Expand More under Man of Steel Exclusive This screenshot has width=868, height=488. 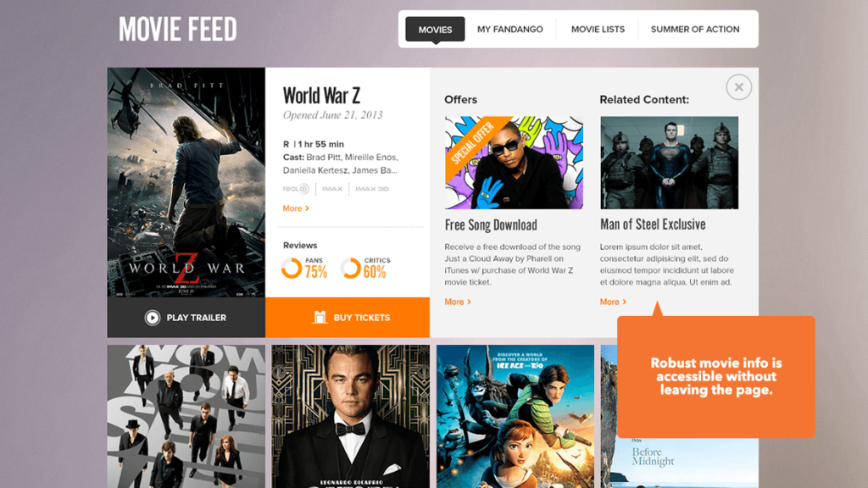point(613,302)
